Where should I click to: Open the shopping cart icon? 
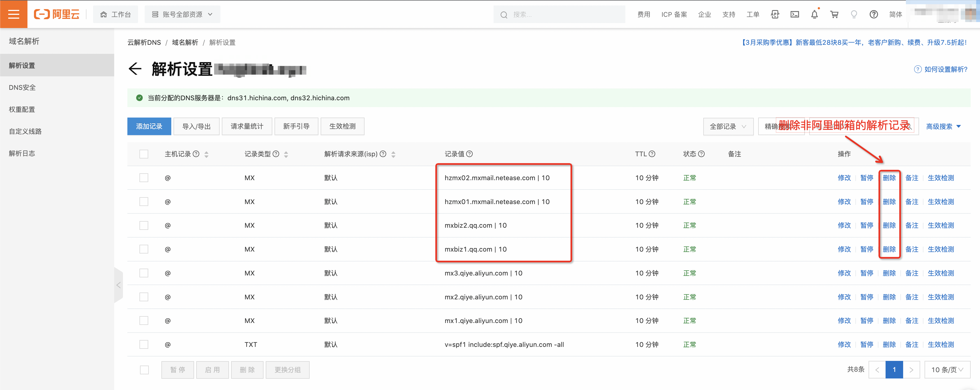pos(834,15)
